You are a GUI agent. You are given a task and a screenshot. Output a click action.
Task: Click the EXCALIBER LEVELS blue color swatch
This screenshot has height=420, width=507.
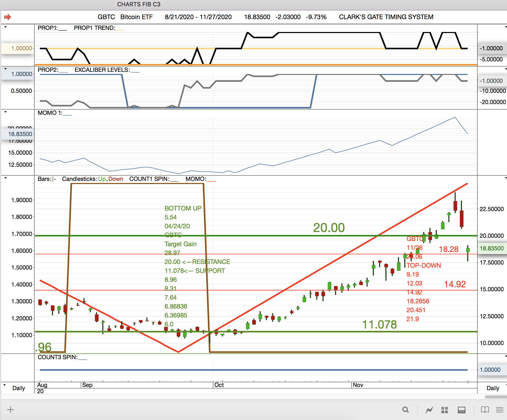pos(135,72)
